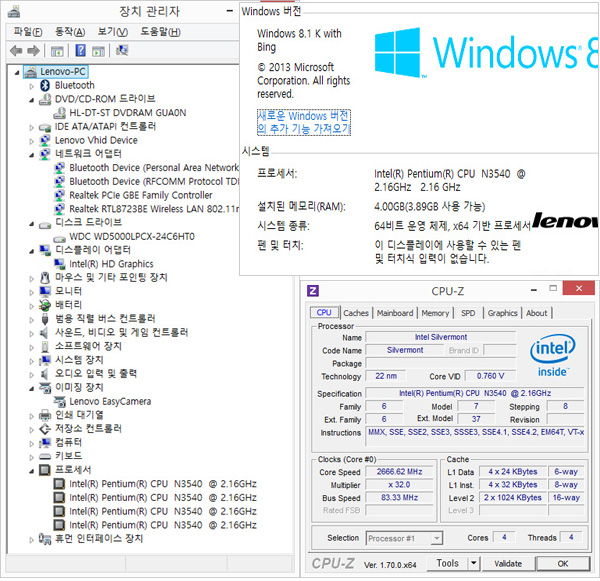Click the 새로운 Windows 버전의 추가 기능 가져오기 link
The image size is (600, 581).
(304, 122)
